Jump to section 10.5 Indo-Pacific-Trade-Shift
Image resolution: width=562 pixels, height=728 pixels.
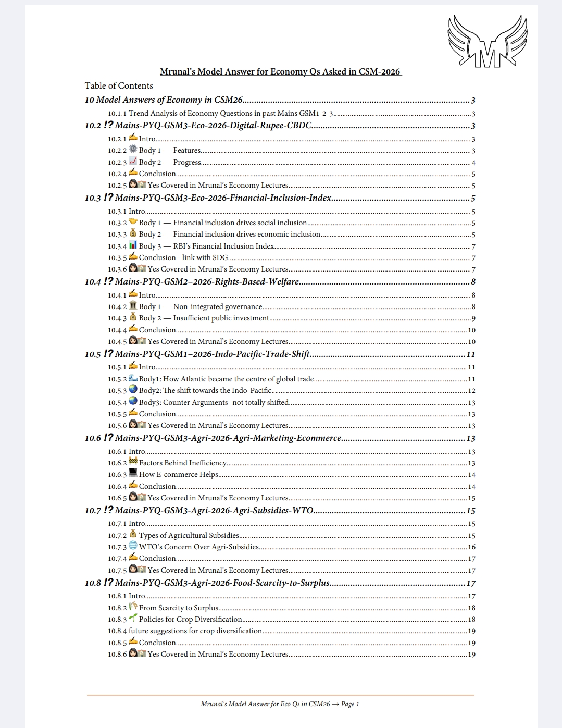280,354
